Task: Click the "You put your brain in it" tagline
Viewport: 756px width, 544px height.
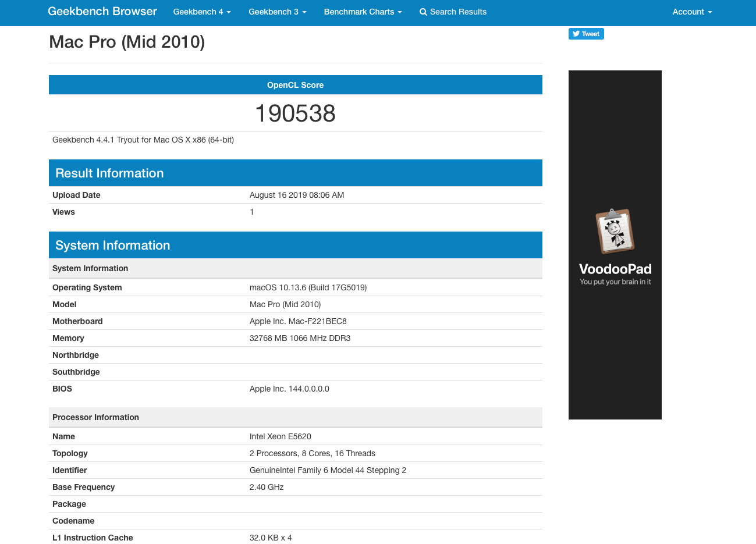Action: coord(615,282)
